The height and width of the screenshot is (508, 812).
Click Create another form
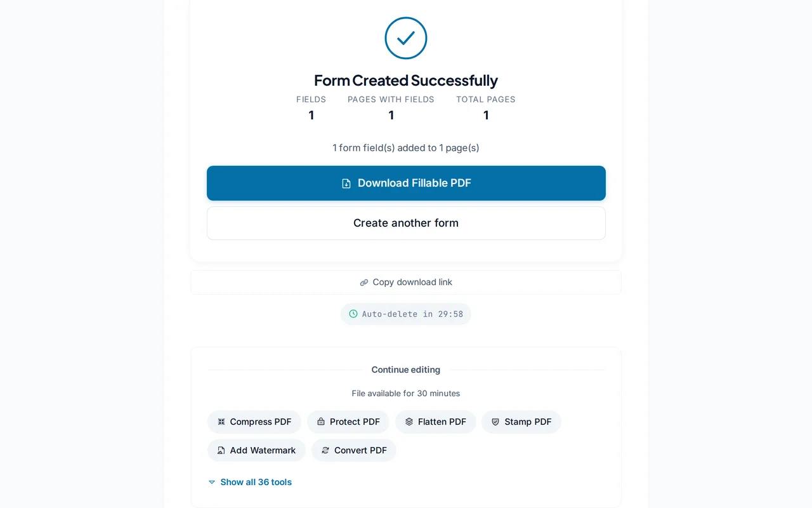click(406, 223)
